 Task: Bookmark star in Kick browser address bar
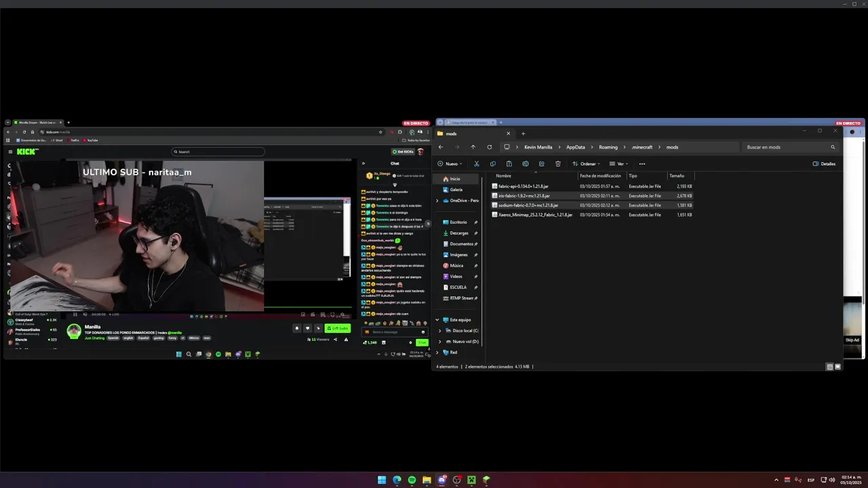[380, 132]
